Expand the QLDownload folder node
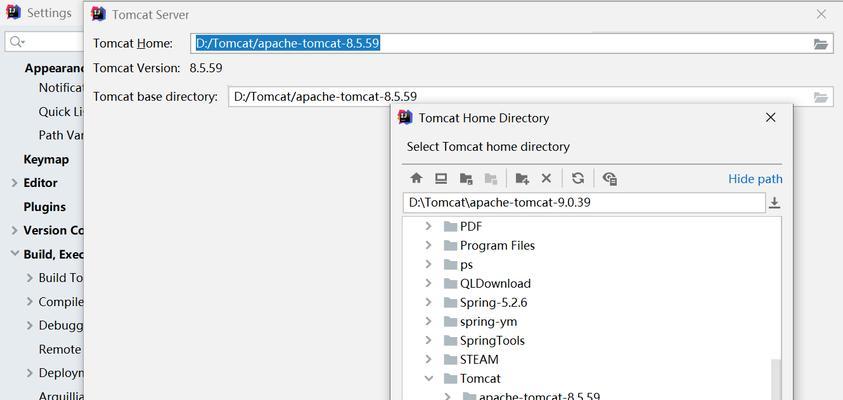Image resolution: width=843 pixels, height=400 pixels. pyautogui.click(x=428, y=283)
